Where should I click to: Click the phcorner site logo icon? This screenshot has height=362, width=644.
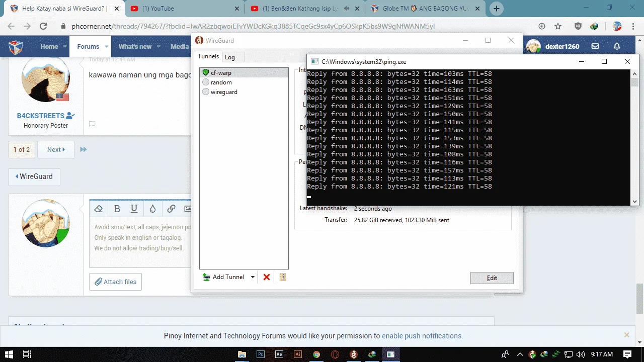16,47
